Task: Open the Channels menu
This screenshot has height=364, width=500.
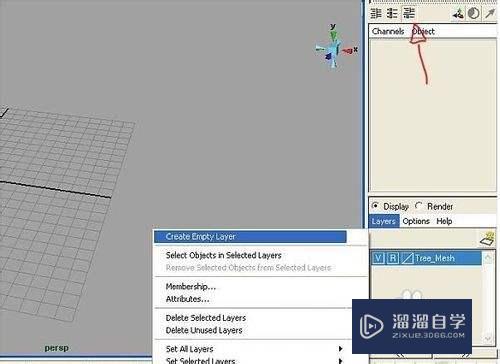Action: point(388,31)
